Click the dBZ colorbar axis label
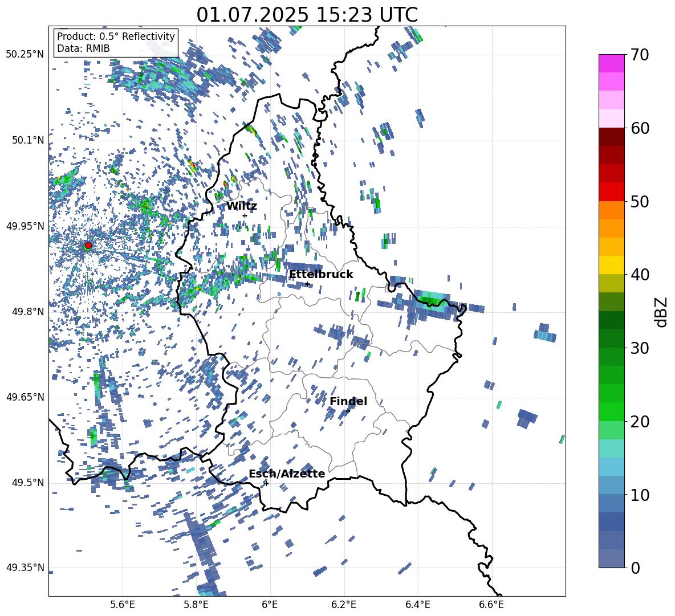 pyautogui.click(x=662, y=312)
